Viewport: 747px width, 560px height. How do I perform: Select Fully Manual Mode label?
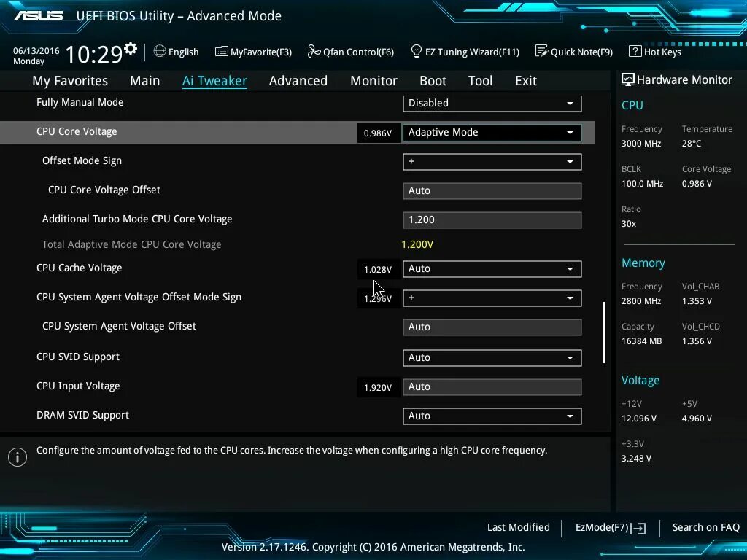(x=80, y=102)
